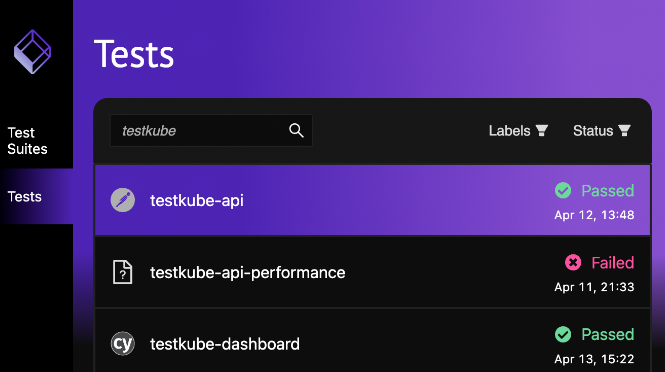
Task: Click the Cypress icon beside testkube-dashboard
Action: (x=123, y=343)
